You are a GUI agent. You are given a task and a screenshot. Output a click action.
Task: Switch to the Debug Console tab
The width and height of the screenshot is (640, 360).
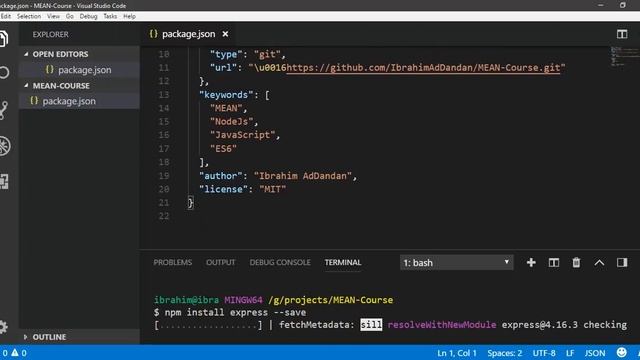click(x=280, y=262)
